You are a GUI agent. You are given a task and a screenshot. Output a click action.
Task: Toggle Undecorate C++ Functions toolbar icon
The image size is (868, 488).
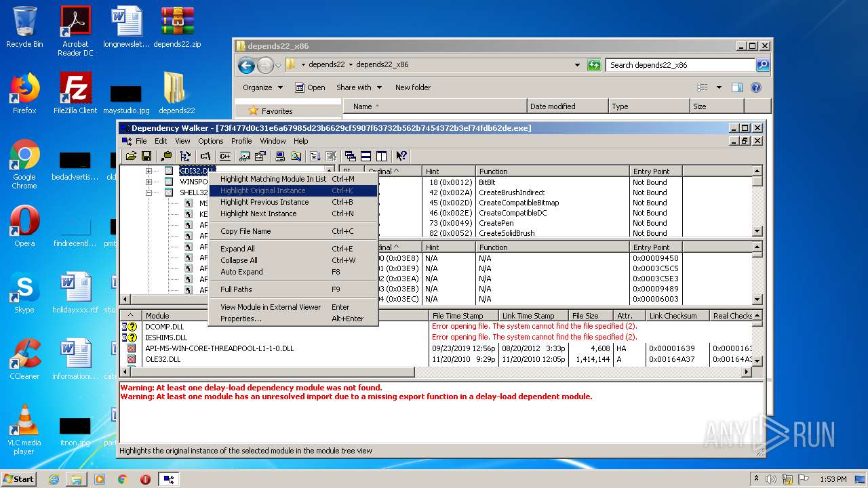[x=225, y=156]
